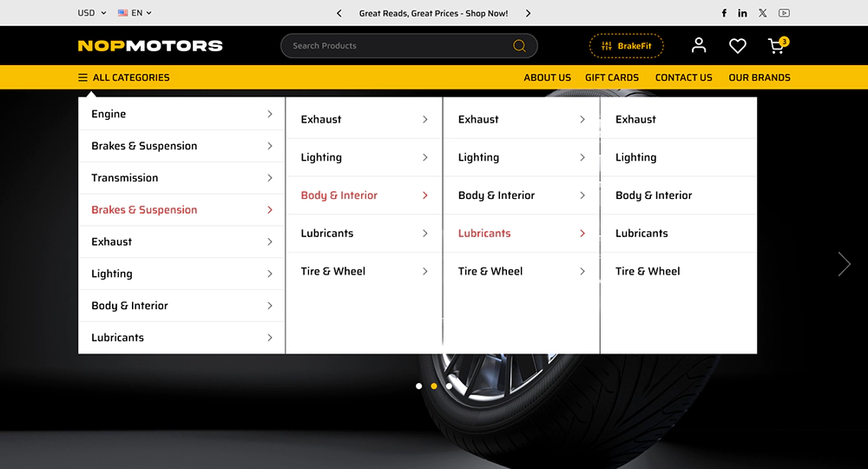Screen dimensions: 868x469
Task: Open the YouTube social icon
Action: pyautogui.click(x=784, y=13)
